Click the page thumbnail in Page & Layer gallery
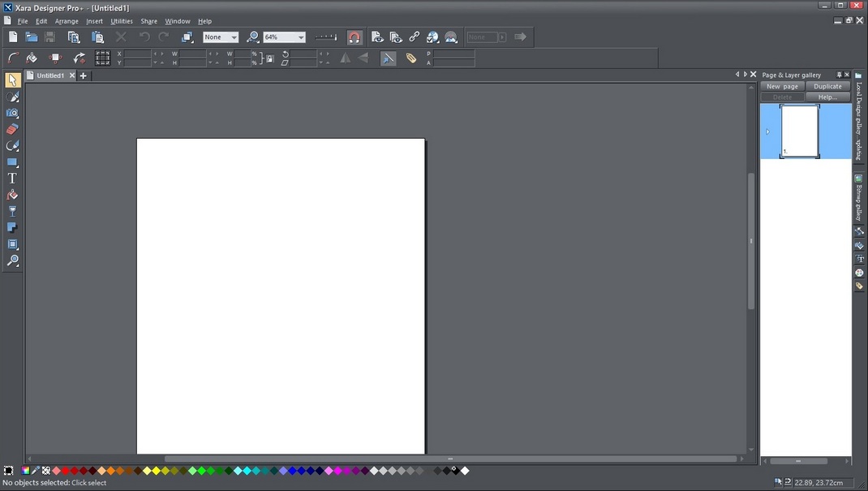Screen dimensions: 868x491 point(800,131)
